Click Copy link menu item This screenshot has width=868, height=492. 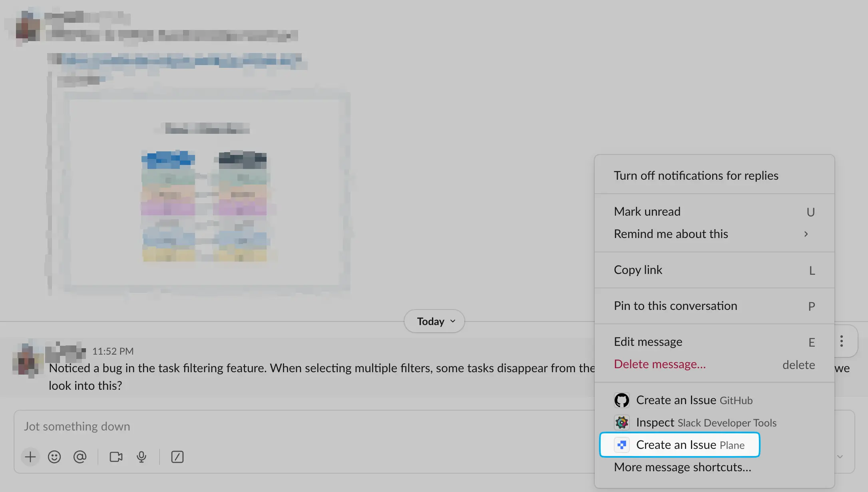[x=638, y=269]
